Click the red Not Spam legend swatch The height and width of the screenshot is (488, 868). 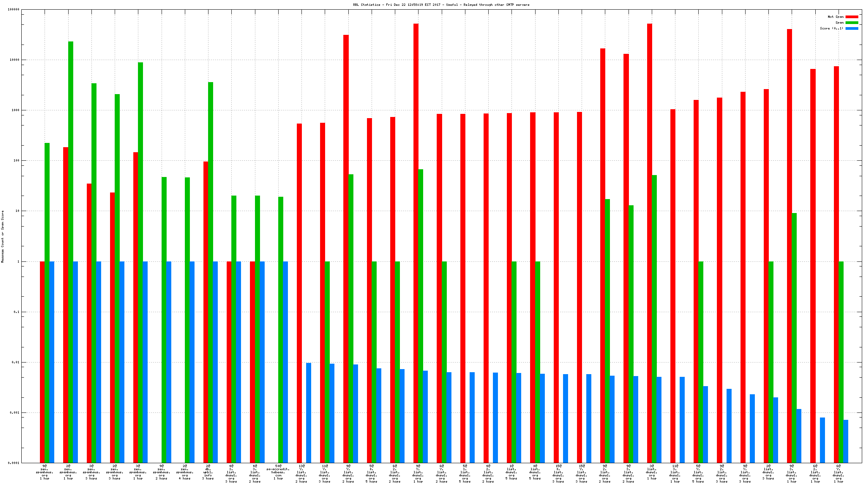(852, 17)
